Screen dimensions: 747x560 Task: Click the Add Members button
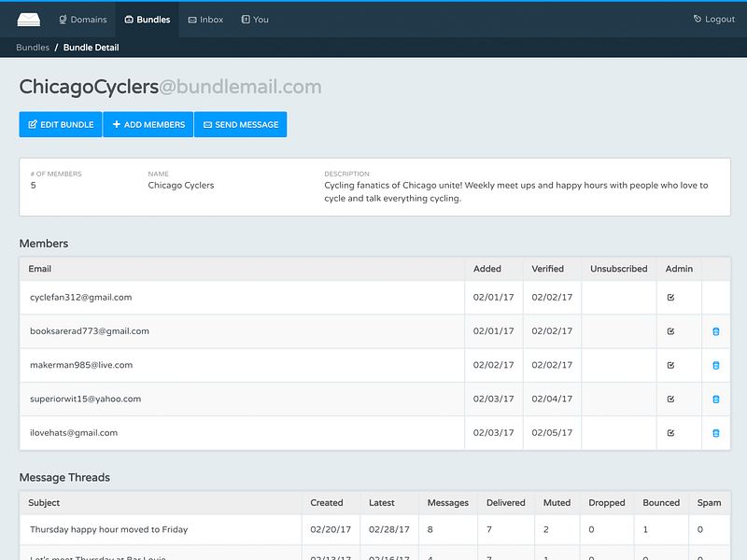click(148, 124)
